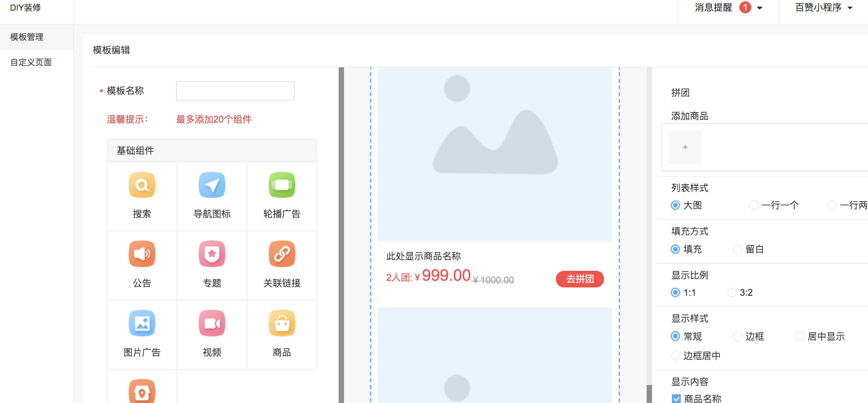Open 消息提醒 dropdown arrow
Image resolution: width=868 pixels, height=403 pixels.
pos(759,8)
